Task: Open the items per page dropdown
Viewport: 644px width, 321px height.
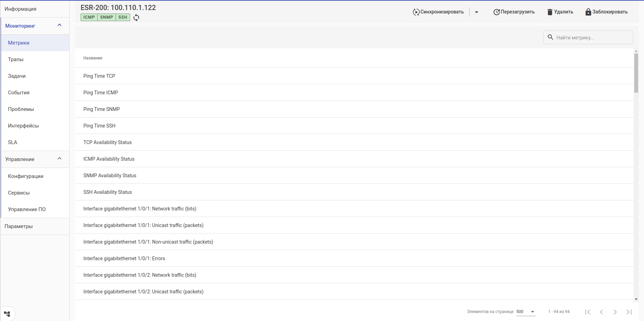Action: [x=526, y=312]
